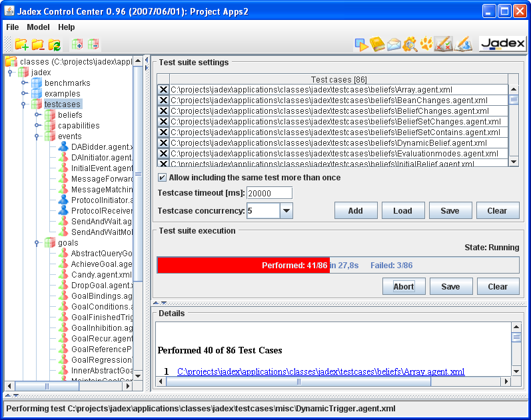
Task: Click the tree panel vertical scrollbar thumb
Action: coord(138,174)
